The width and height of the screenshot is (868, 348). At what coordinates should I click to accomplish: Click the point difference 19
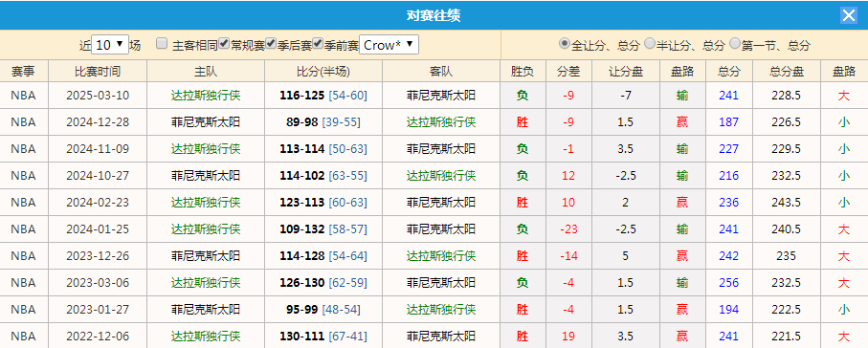tap(568, 336)
